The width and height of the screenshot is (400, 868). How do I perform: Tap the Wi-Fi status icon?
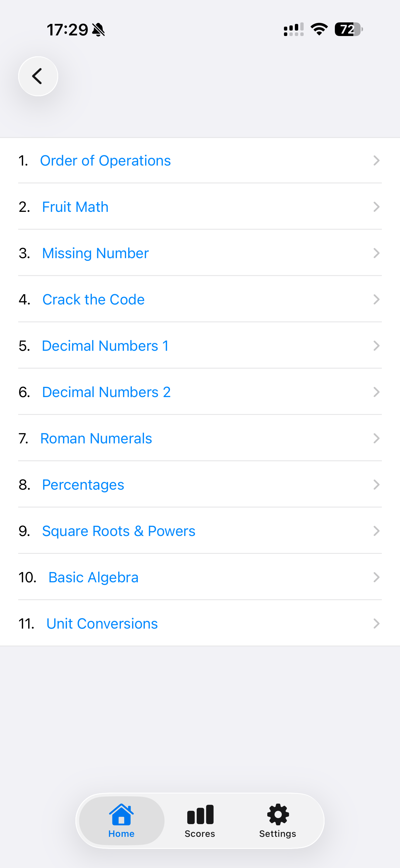point(319,29)
